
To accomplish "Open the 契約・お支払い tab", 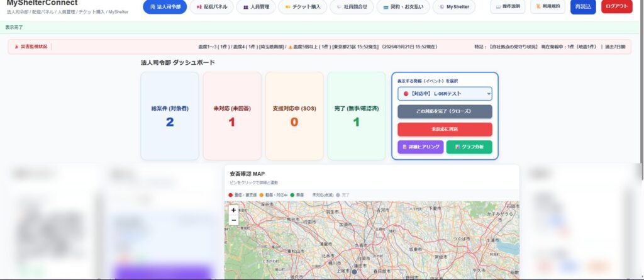I will [x=403, y=6].
